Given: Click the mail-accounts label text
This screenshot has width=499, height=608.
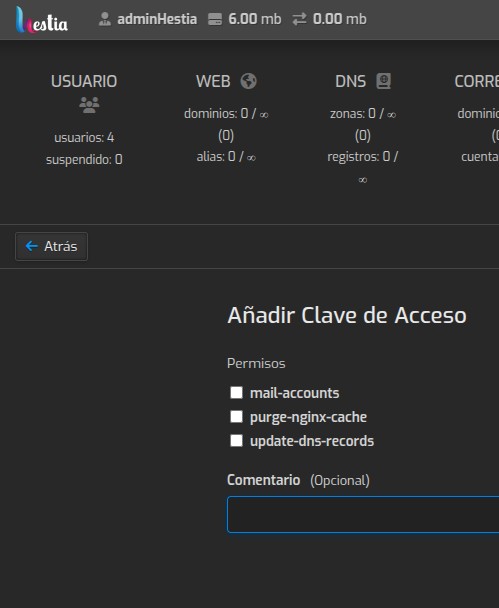Looking at the screenshot, I should (294, 393).
